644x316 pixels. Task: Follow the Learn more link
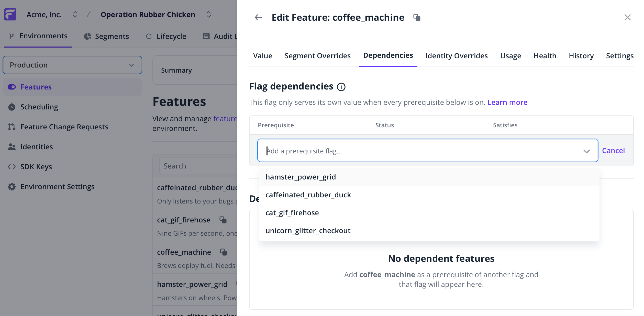tap(507, 102)
